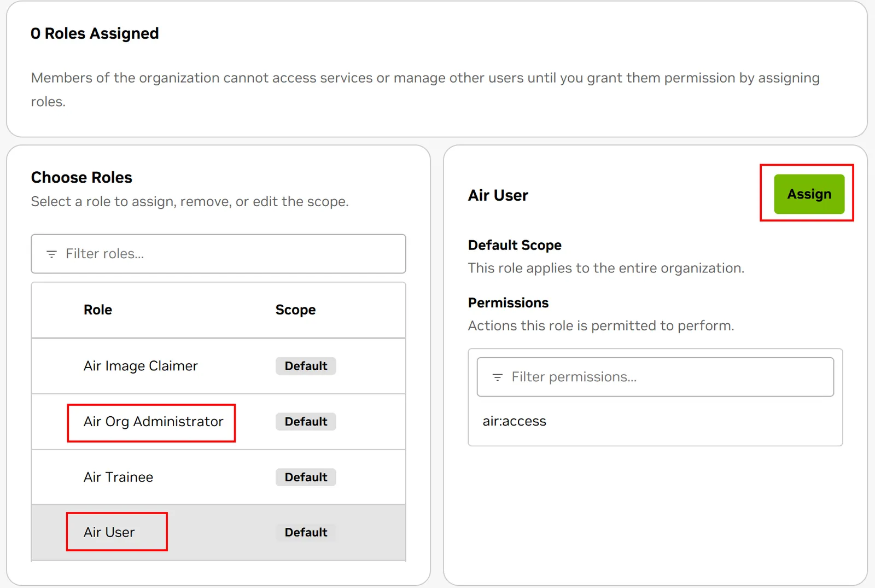
Task: Select the Air User role row
Action: [218, 532]
